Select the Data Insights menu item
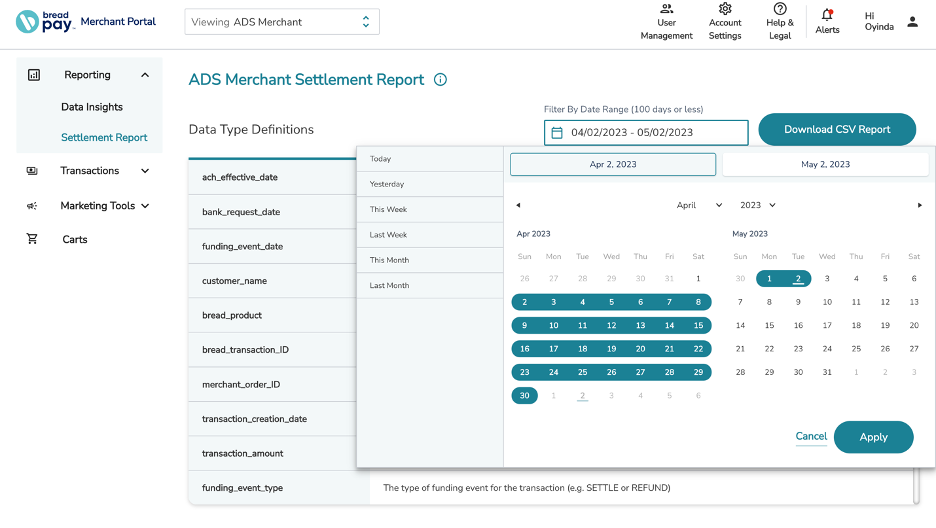Screen dimensions: 936x528 pyautogui.click(x=92, y=107)
